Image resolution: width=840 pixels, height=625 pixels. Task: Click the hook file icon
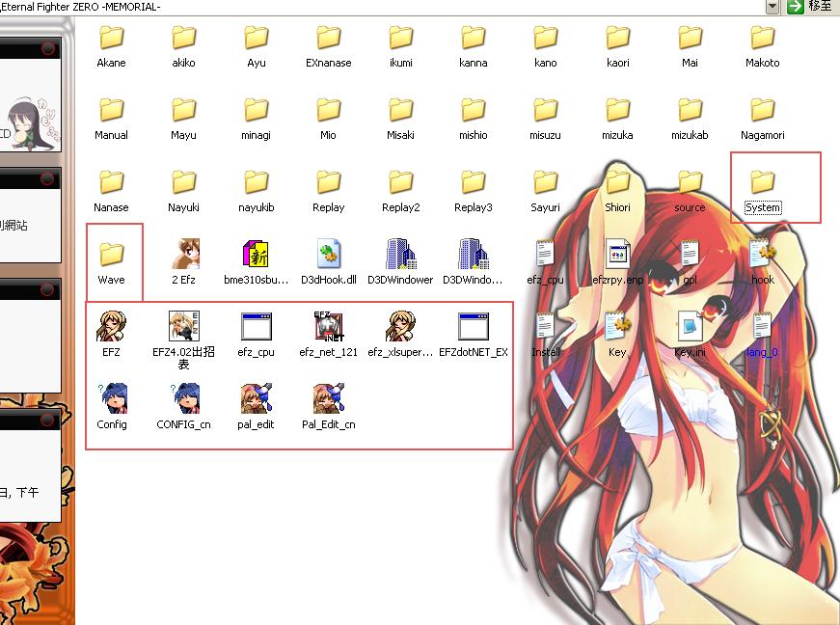[x=762, y=255]
